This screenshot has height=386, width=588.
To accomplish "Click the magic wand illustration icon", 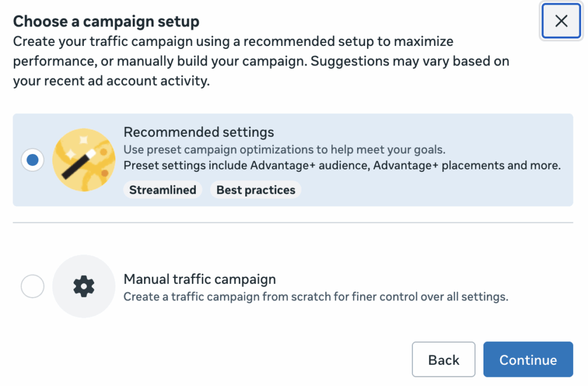I will 84,160.
